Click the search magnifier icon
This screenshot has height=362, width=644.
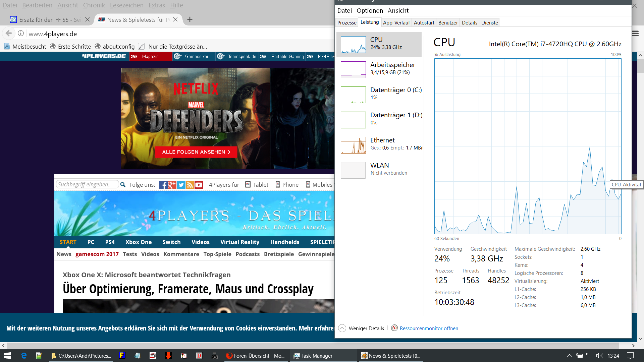coord(123,185)
